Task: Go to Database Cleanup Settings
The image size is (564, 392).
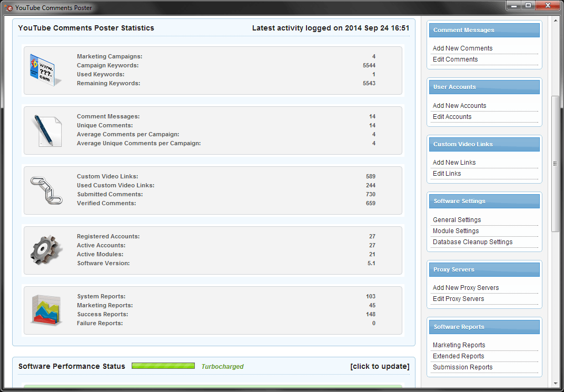Action: [472, 242]
